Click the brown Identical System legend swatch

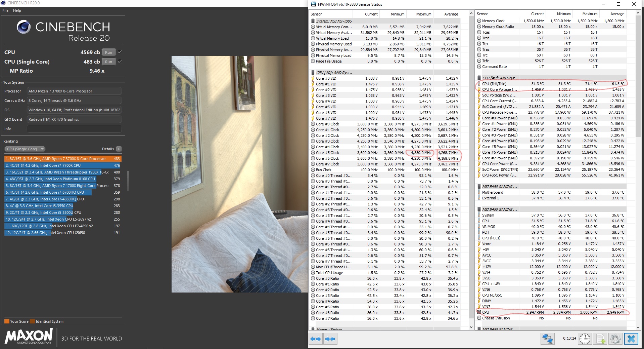[x=32, y=321]
